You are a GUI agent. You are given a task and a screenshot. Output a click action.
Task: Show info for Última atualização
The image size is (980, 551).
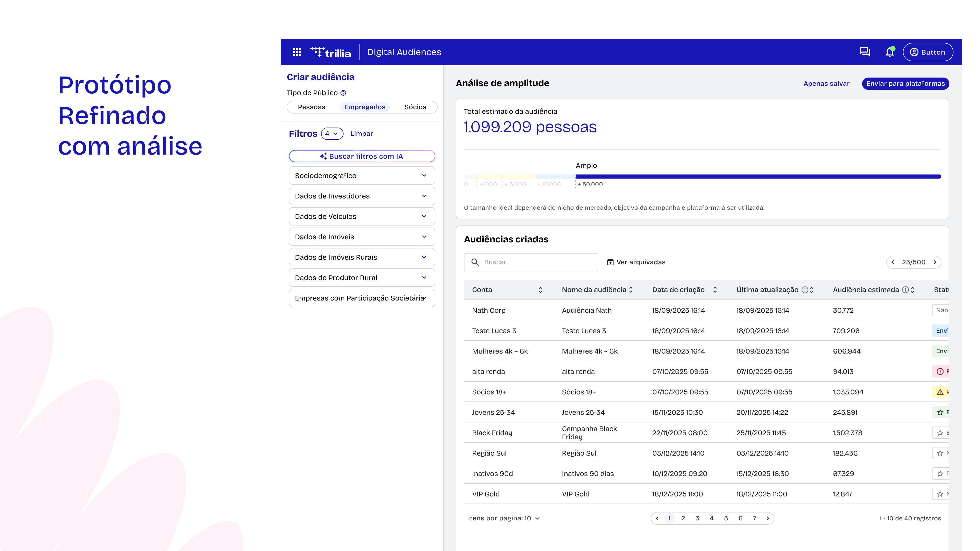coord(805,290)
